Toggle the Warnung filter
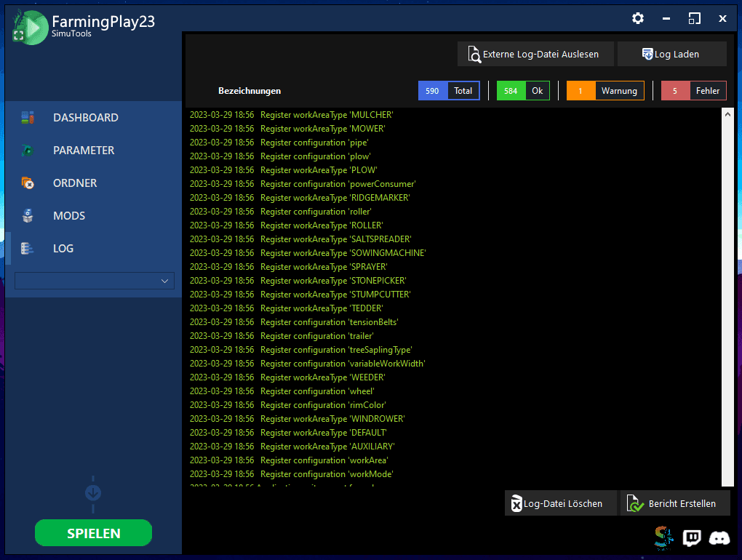742x560 pixels. tap(605, 91)
